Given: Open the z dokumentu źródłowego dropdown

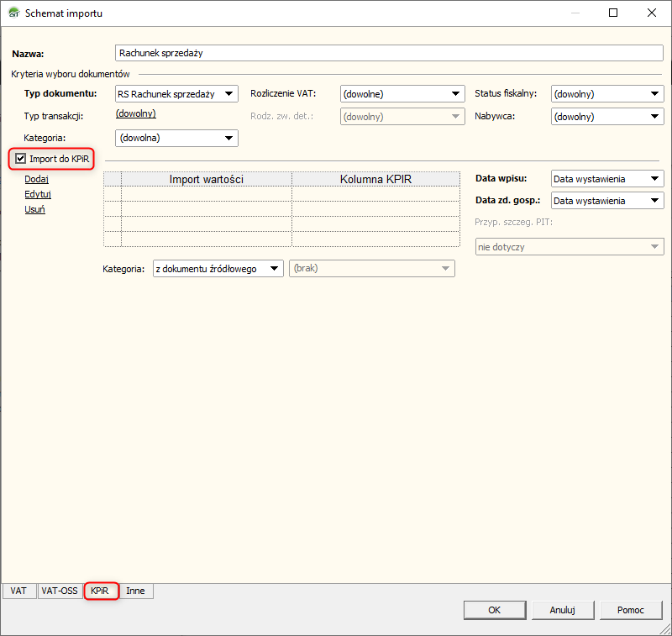Looking at the screenshot, I should (218, 269).
